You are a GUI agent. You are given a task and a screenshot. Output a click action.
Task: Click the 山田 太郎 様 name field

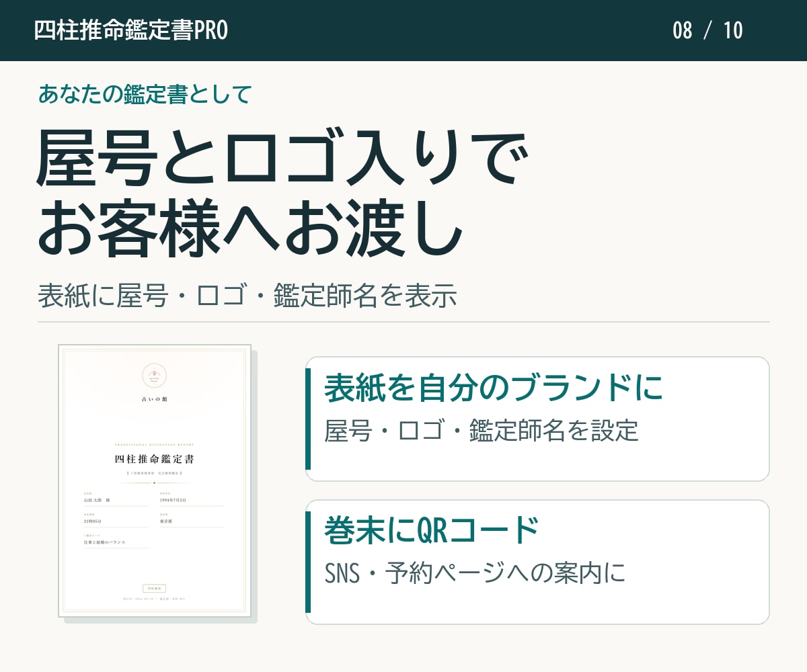coord(116,500)
